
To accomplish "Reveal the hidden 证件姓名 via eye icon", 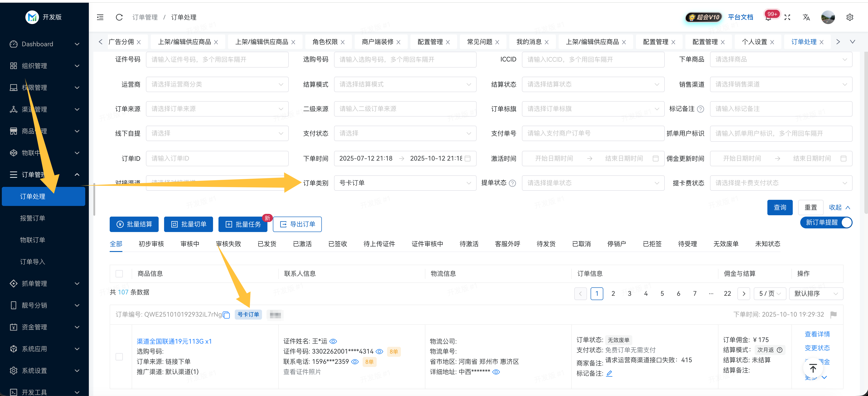I will tap(333, 341).
